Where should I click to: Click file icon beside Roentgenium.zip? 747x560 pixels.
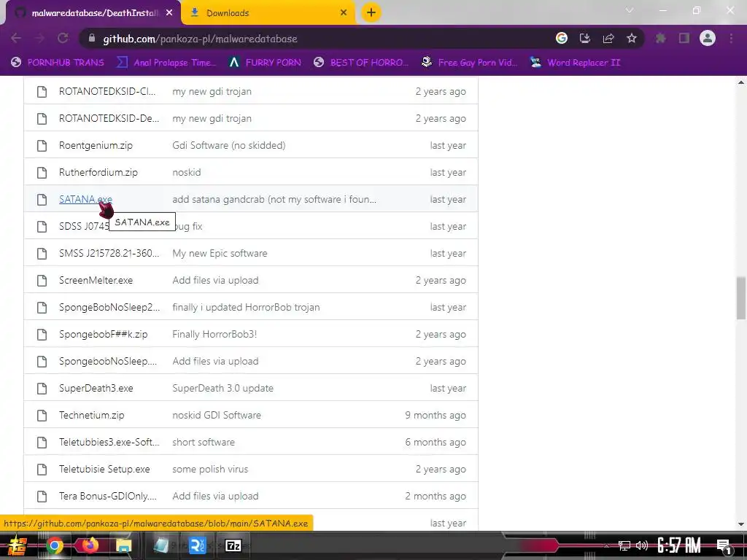coord(42,145)
